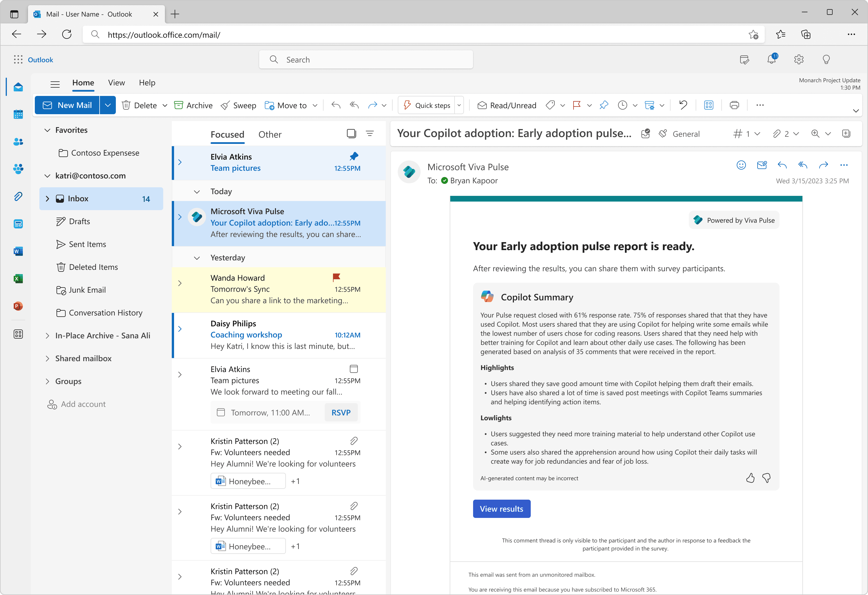868x595 pixels.
Task: Open the Word app in sidebar
Action: click(18, 251)
